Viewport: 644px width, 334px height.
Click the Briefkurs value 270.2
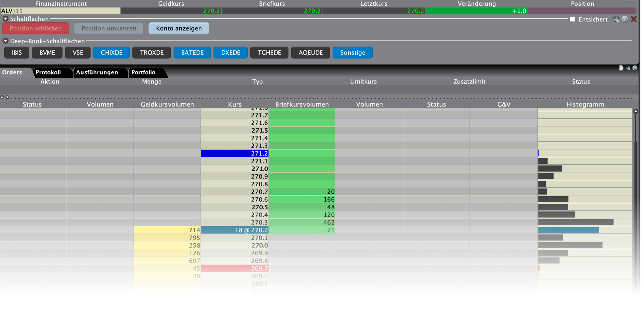pos(312,11)
